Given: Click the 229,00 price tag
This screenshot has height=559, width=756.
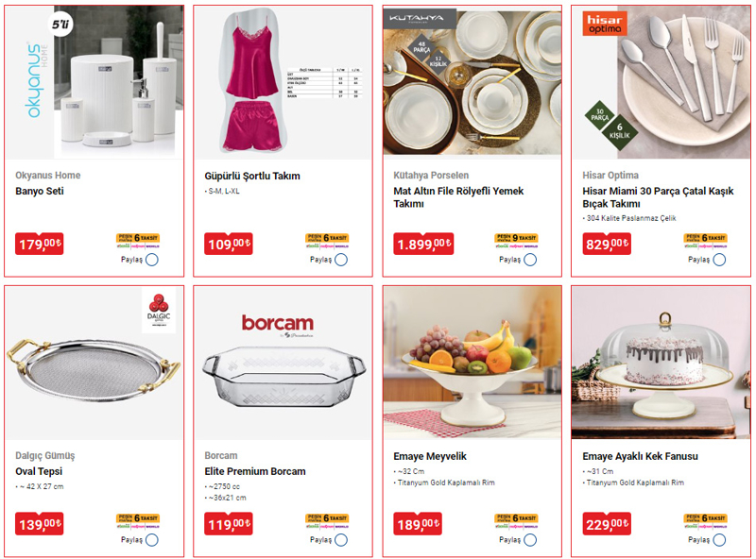Looking at the screenshot, I should [x=607, y=524].
